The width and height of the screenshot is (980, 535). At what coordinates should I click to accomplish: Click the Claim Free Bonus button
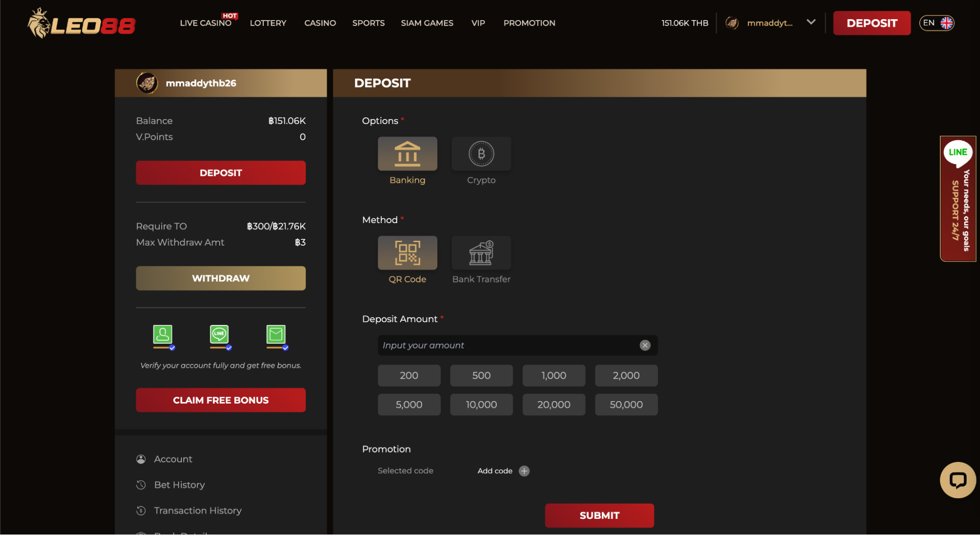pyautogui.click(x=221, y=400)
